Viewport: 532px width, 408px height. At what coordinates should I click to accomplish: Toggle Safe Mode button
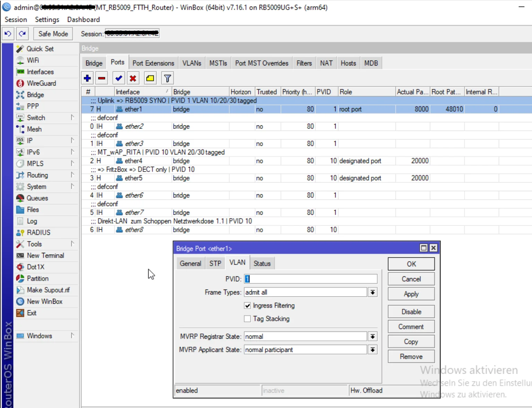pos(53,34)
